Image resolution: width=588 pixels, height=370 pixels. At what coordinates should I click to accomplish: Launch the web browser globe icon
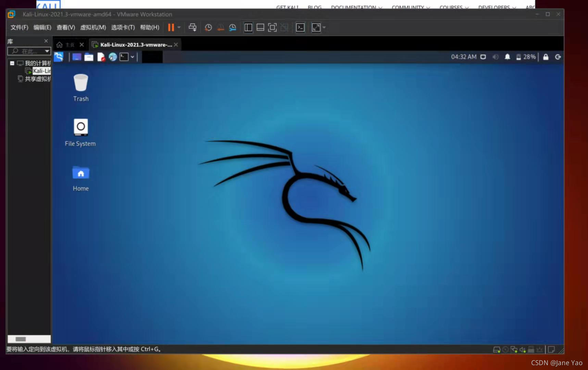[x=113, y=57]
